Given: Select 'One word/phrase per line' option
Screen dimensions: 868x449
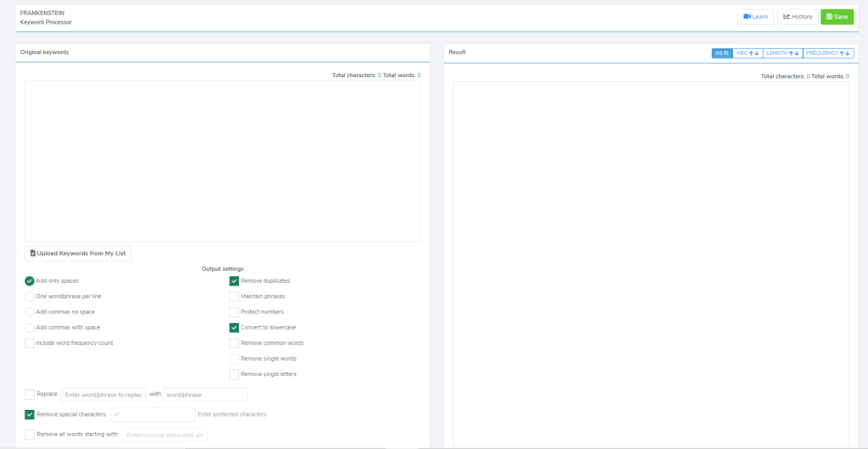Looking at the screenshot, I should [x=30, y=297].
